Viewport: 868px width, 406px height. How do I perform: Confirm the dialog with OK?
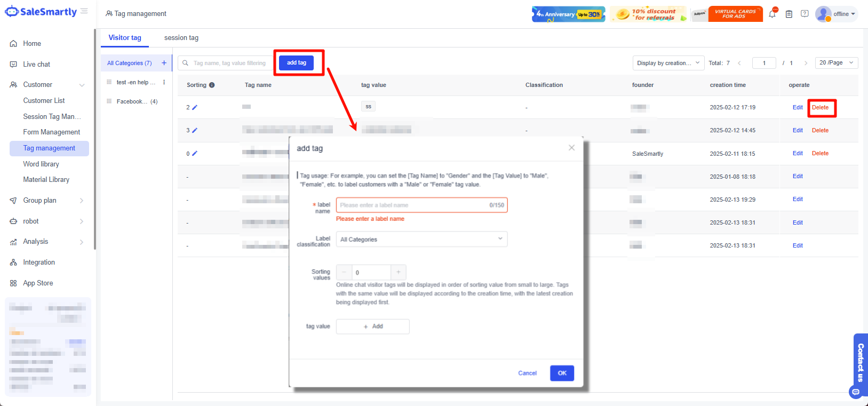click(x=562, y=373)
